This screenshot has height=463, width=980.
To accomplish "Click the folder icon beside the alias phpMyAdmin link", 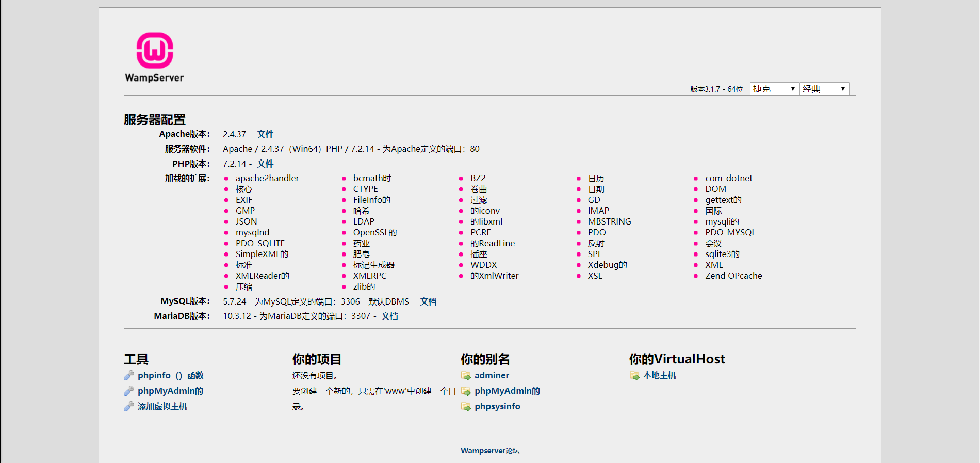I will (x=466, y=391).
